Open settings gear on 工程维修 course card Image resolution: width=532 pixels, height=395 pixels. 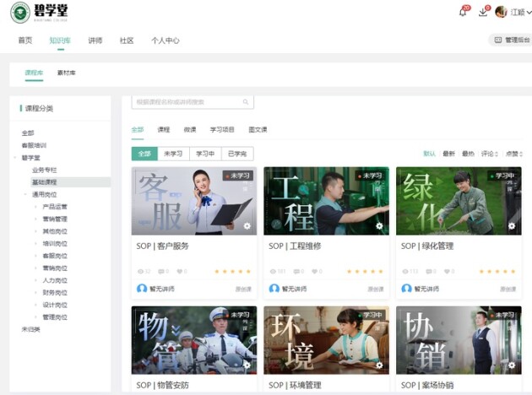[379, 226]
